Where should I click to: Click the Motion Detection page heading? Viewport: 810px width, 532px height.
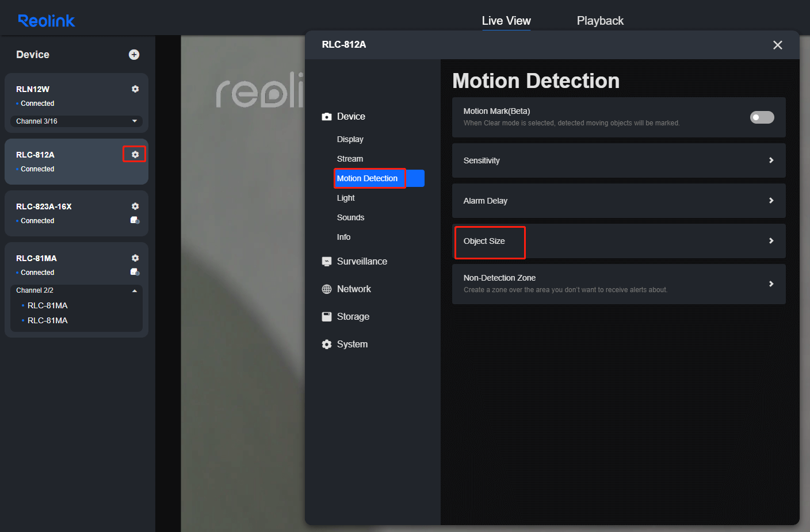tap(536, 81)
